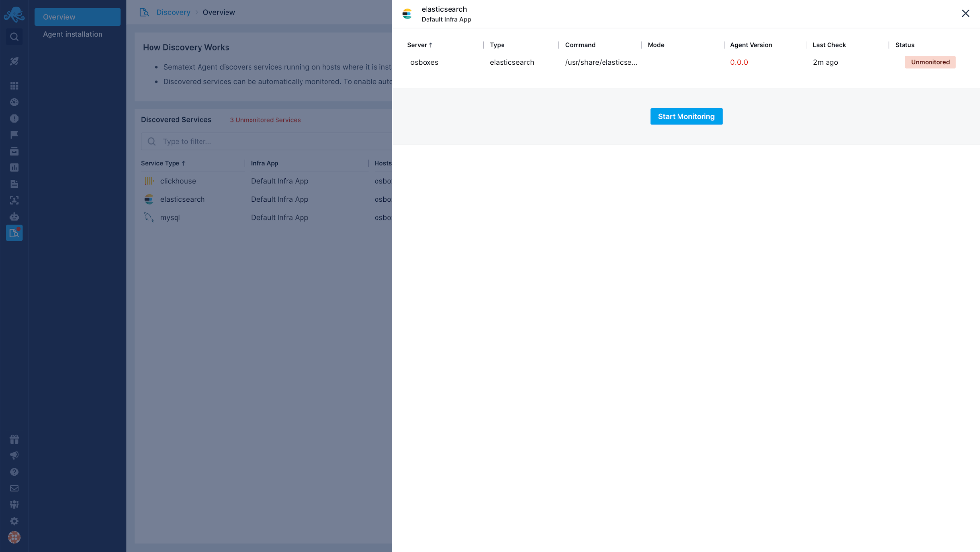Viewport: 980px width, 552px height.
Task: Click the elasticsearch icon in services list
Action: (149, 199)
